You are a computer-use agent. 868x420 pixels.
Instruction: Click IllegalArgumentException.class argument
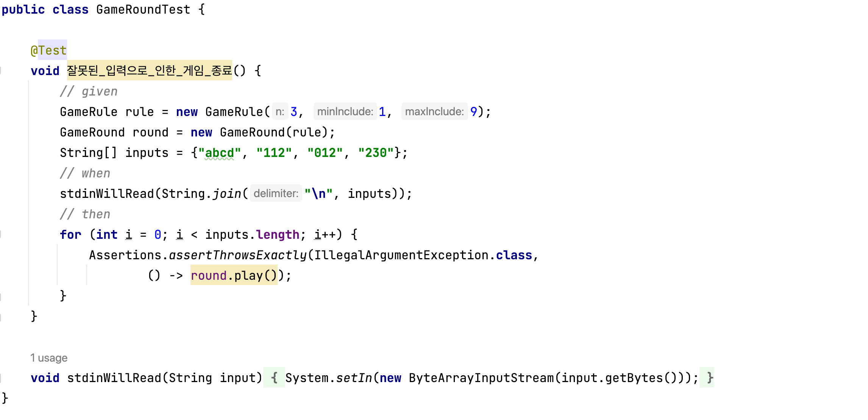[423, 255]
